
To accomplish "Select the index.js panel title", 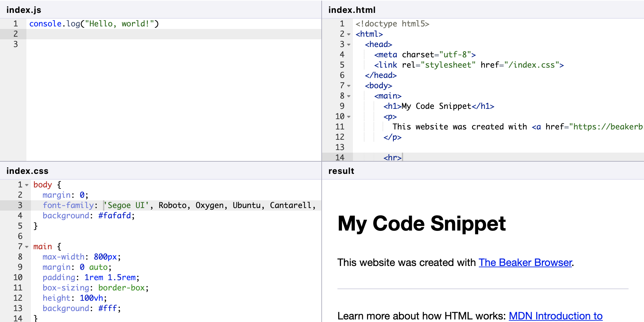I will tap(24, 10).
